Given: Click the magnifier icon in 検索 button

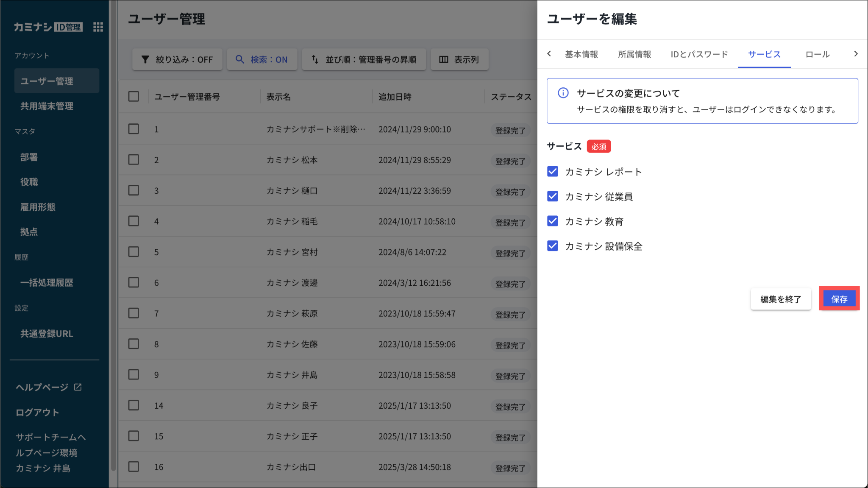Looking at the screenshot, I should pos(240,59).
